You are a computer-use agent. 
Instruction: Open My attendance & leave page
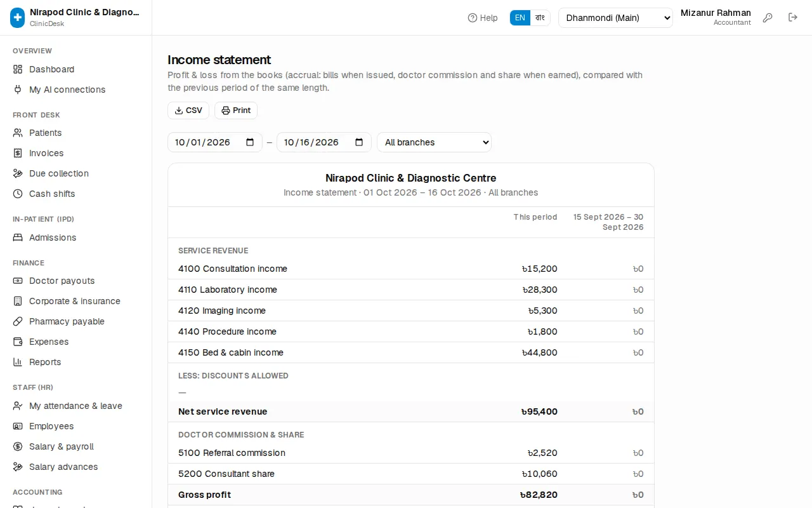tap(76, 406)
